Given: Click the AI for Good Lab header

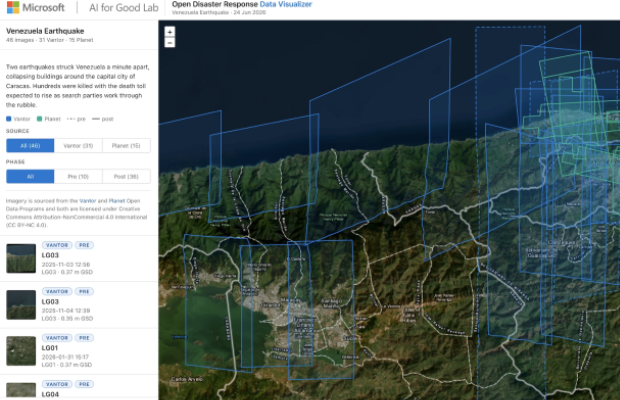Looking at the screenshot, I should tap(124, 8).
